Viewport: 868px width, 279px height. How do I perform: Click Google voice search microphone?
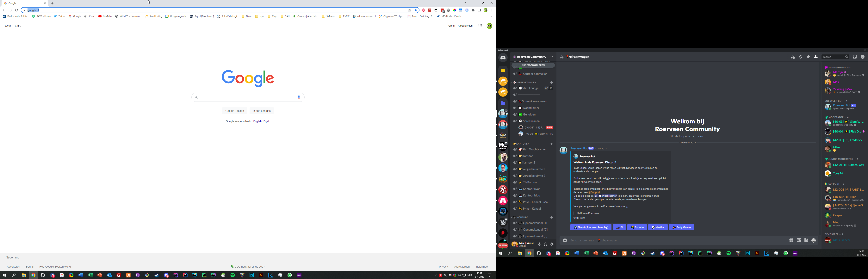coord(299,97)
